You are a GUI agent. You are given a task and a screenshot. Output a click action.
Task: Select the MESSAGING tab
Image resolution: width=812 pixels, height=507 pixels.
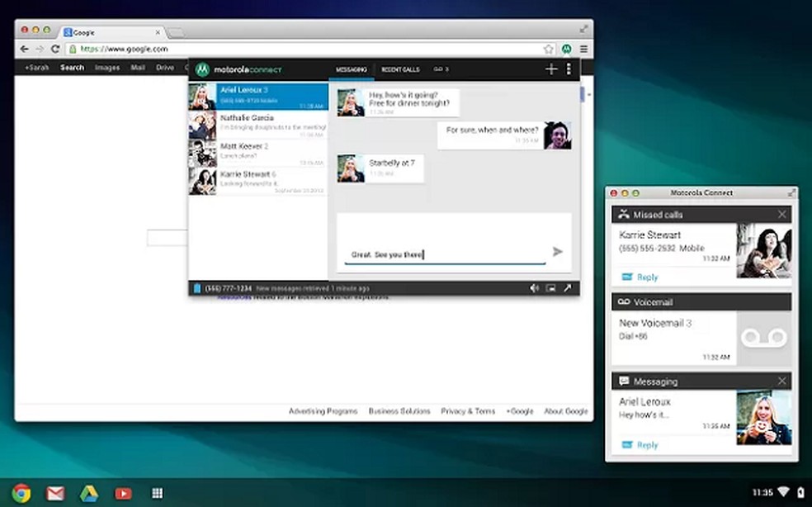tap(351, 69)
